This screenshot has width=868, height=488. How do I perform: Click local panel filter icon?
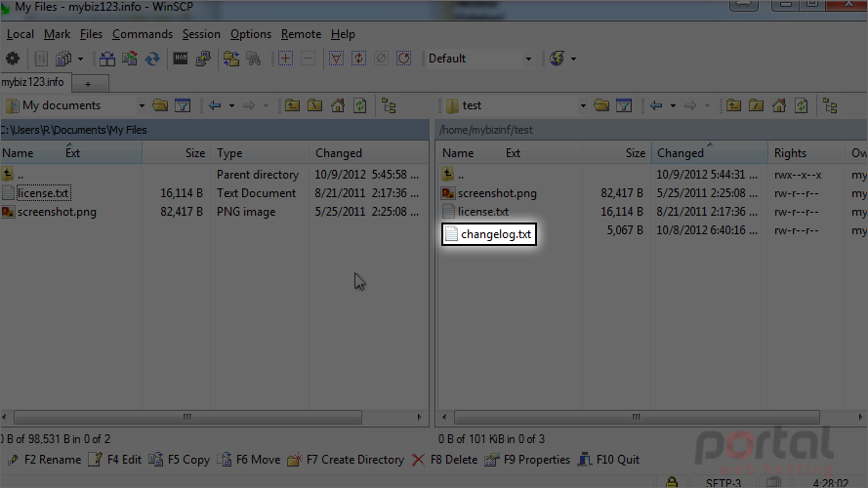point(183,105)
